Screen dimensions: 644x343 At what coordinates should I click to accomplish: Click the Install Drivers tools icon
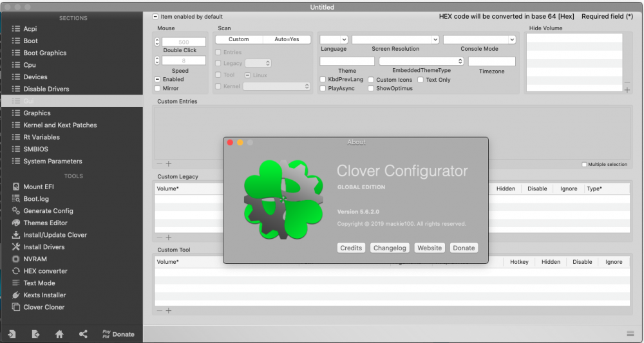pos(16,246)
